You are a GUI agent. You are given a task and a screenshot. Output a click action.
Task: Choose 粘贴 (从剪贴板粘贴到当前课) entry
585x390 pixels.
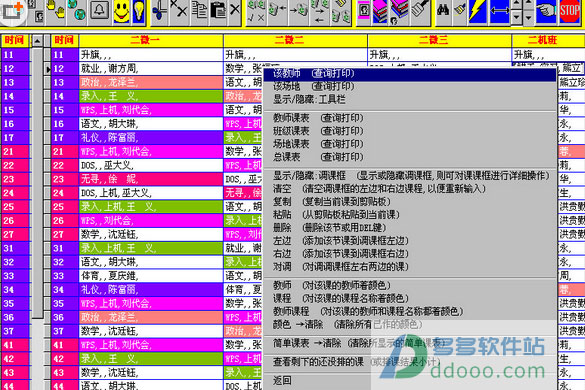410,215
